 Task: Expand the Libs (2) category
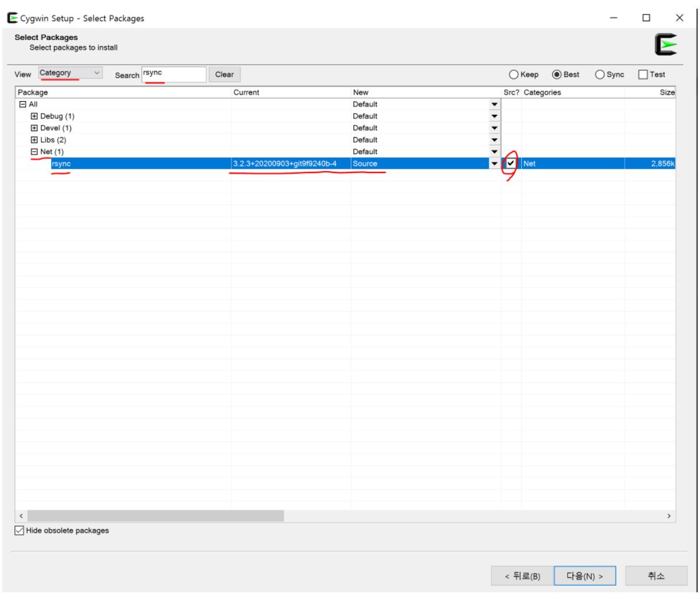[34, 140]
